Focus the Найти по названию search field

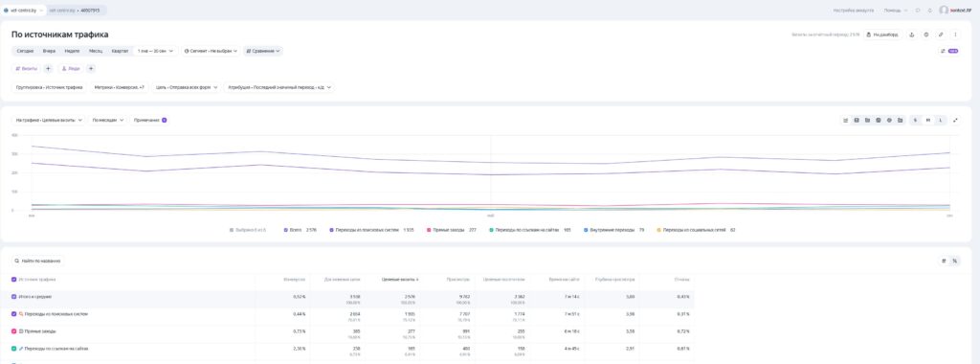click(38, 261)
